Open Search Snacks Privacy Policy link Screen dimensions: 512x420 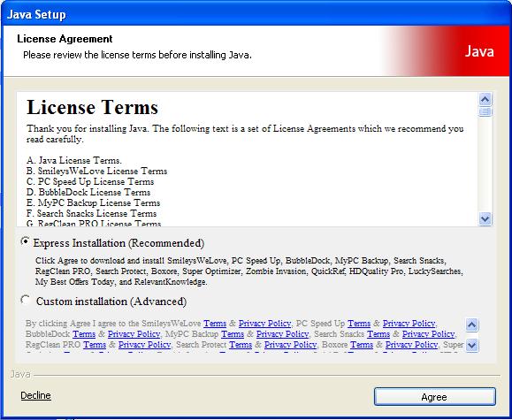pos(428,333)
